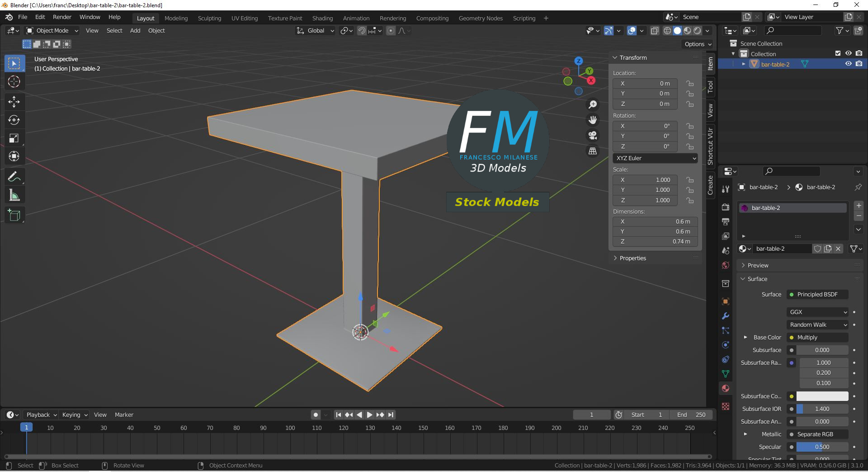This screenshot has height=472, width=868.
Task: Open the viewport Options popover
Action: pos(698,44)
